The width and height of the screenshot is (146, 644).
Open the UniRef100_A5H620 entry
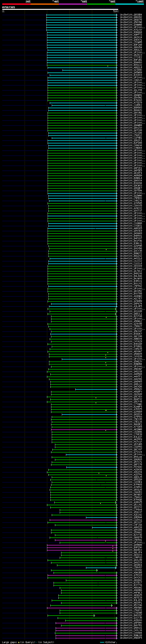[x=131, y=389]
